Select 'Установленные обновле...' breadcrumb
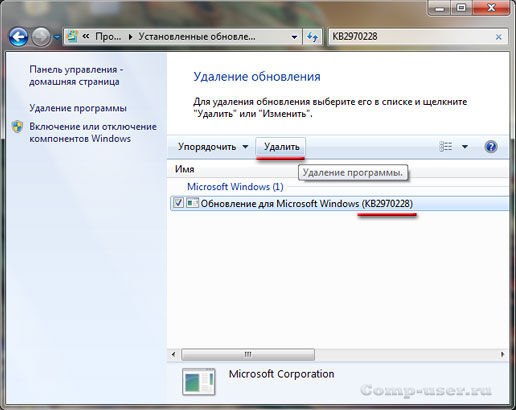The width and height of the screenshot is (516, 410). pyautogui.click(x=197, y=36)
